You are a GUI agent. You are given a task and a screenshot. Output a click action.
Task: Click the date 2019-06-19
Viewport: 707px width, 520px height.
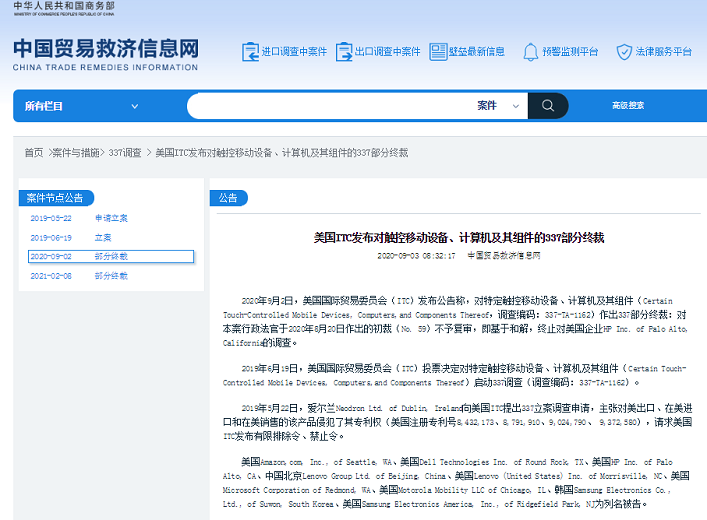tap(51, 238)
